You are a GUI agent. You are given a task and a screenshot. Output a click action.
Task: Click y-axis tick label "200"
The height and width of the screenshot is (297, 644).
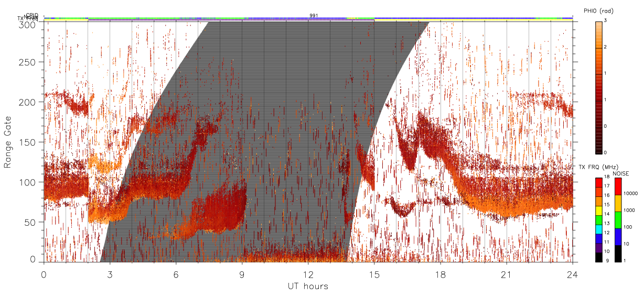tap(27, 102)
